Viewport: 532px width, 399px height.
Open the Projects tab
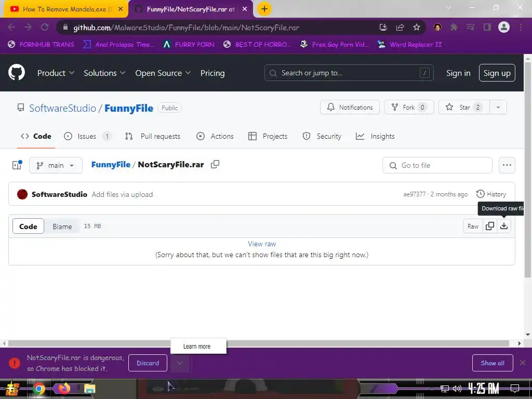[x=268, y=136]
